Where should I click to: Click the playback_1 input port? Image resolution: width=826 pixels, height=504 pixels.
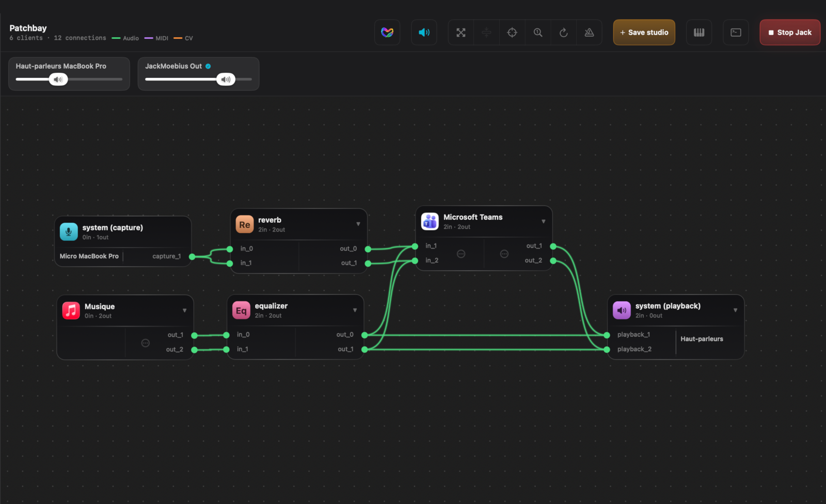click(607, 335)
